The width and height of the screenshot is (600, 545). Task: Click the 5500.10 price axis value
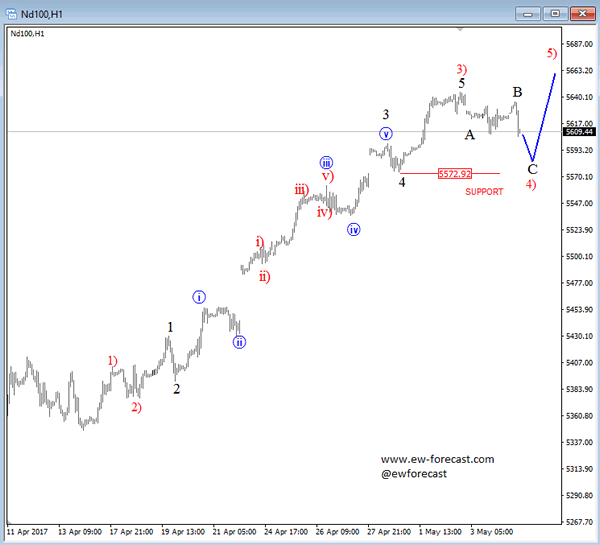coord(579,256)
